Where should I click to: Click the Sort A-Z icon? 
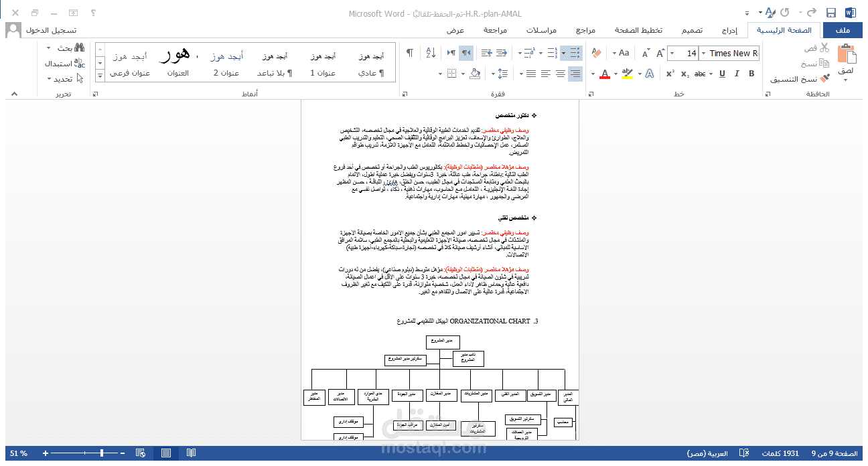click(x=431, y=53)
